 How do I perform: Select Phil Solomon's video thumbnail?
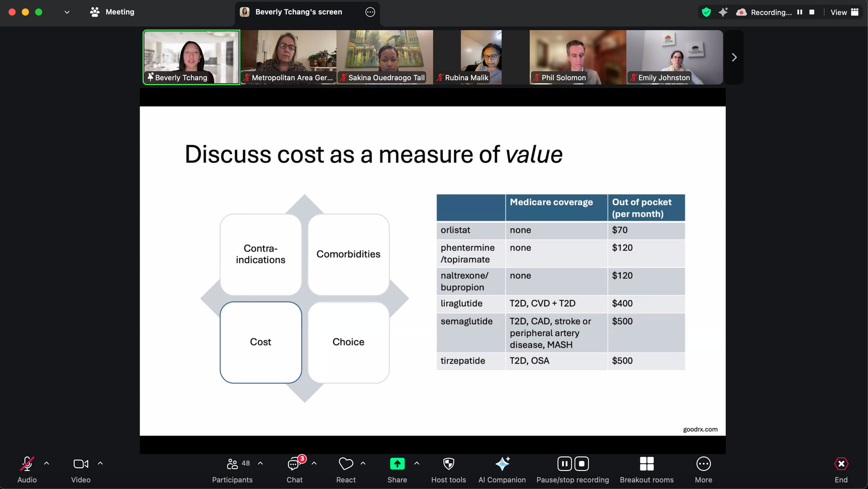point(577,57)
